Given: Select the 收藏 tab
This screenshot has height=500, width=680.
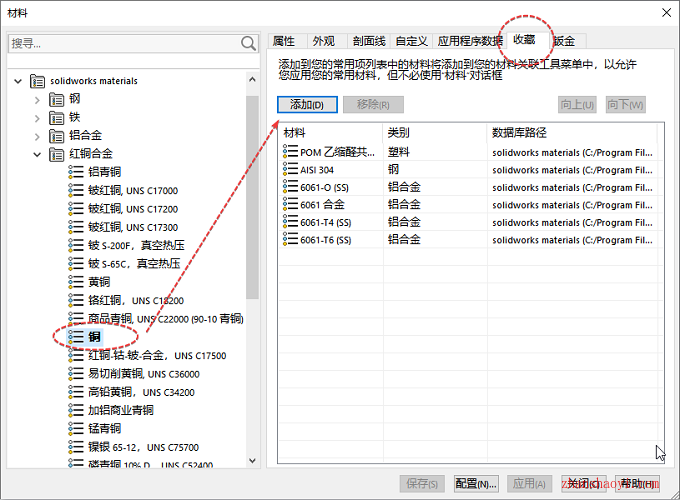Looking at the screenshot, I should tap(524, 40).
